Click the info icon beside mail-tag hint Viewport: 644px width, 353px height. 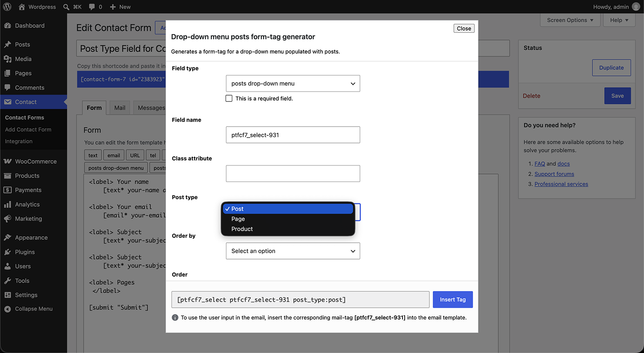pyautogui.click(x=175, y=317)
